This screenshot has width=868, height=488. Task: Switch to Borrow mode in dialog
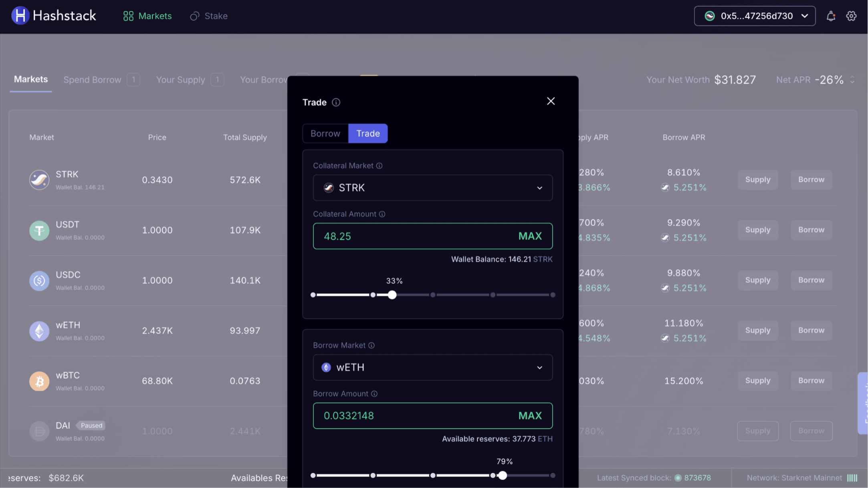click(x=325, y=133)
